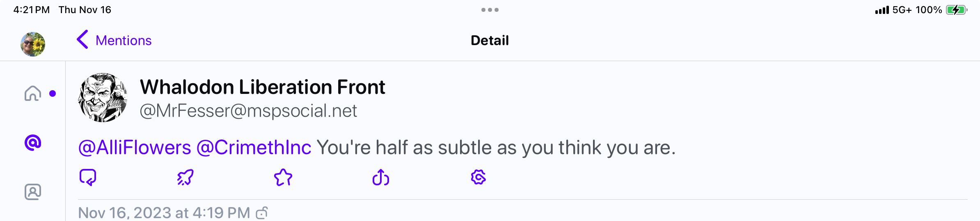
Task: Select the Mentions @ icon in sidebar
Action: point(33,143)
